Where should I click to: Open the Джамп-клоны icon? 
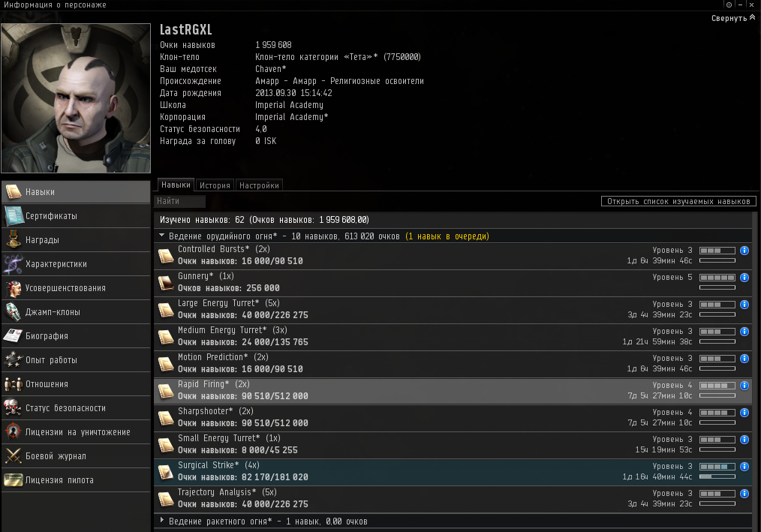14,312
